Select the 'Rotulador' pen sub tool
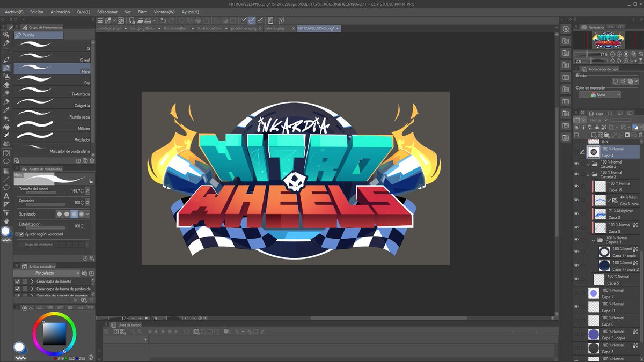Image resolution: width=644 pixels, height=362 pixels. point(52,136)
